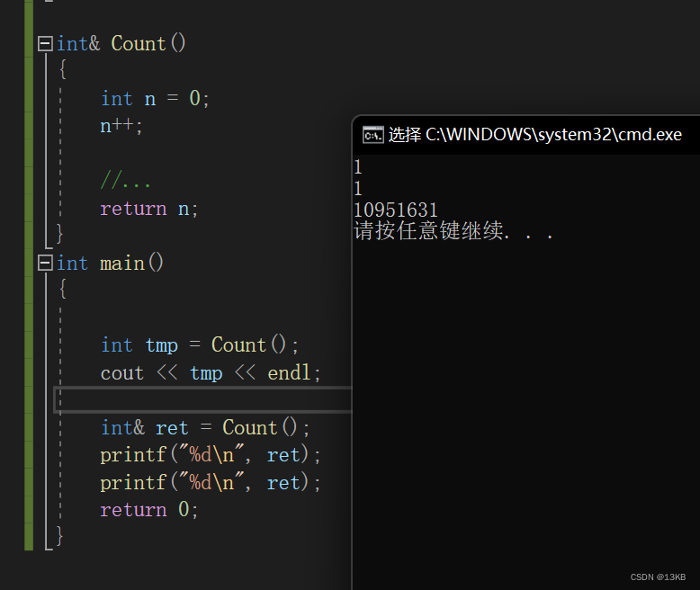Click the 'n++;' statement

point(121,126)
